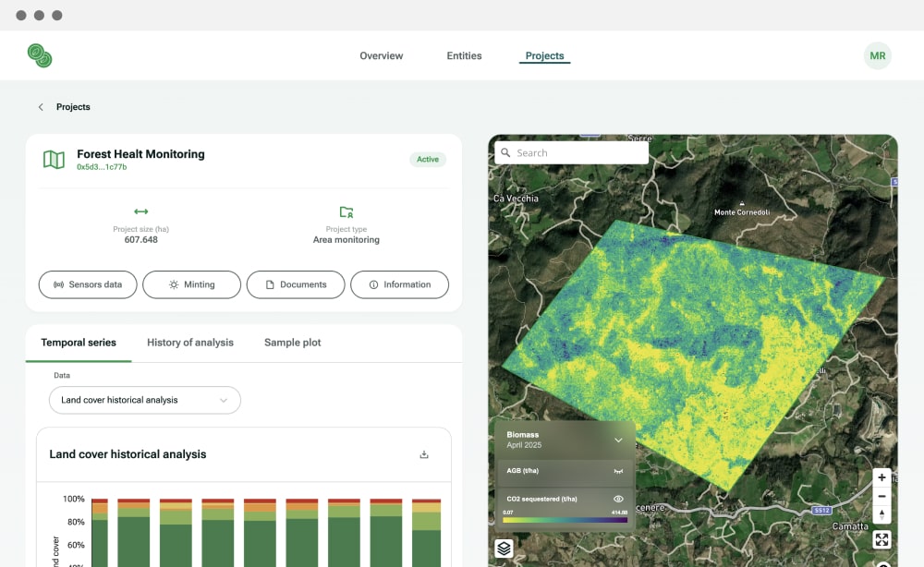Return to the Projects list link
Viewport: 924px width, 567px height.
pos(73,107)
